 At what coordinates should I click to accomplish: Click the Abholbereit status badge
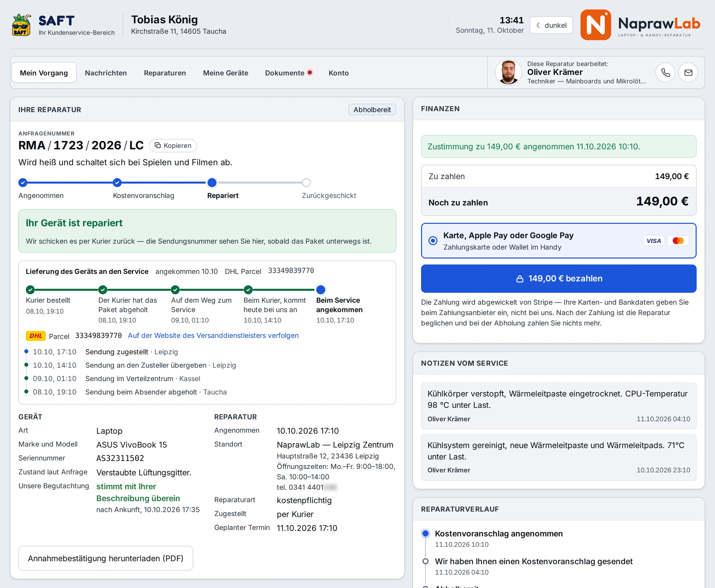pyautogui.click(x=372, y=110)
